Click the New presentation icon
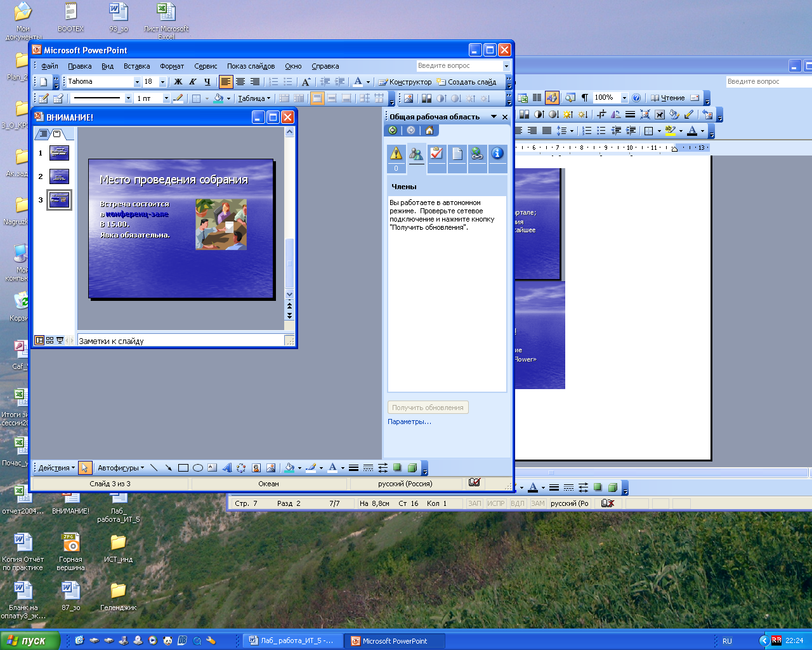The image size is (812, 650). (43, 82)
